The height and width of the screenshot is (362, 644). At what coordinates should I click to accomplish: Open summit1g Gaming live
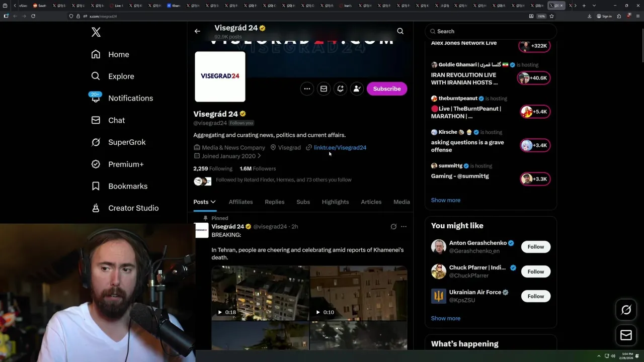460,176
